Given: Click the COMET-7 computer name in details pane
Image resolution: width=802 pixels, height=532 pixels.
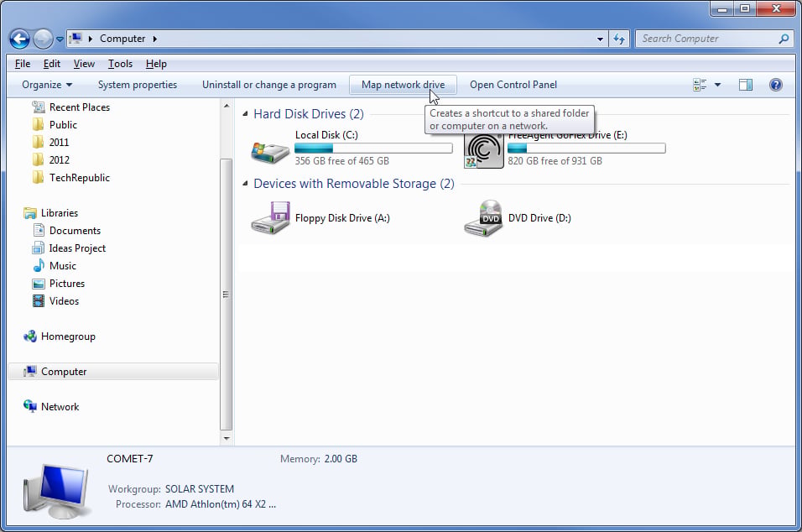Looking at the screenshot, I should point(129,459).
